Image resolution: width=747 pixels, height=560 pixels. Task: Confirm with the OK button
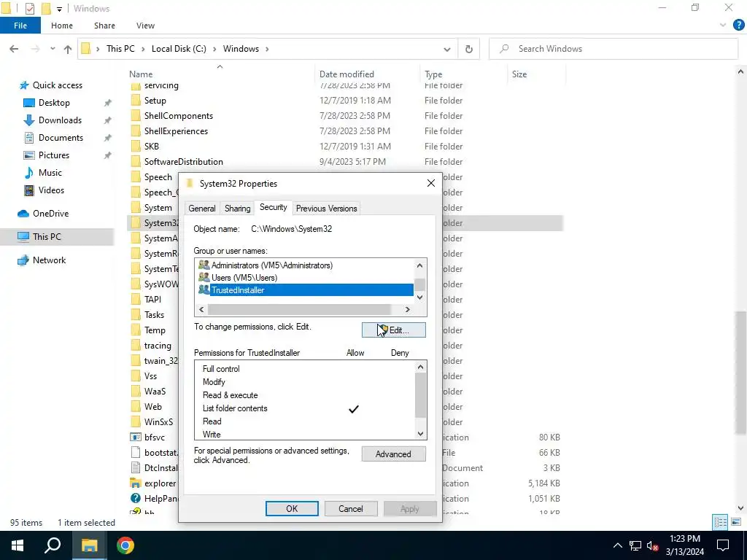(x=292, y=509)
